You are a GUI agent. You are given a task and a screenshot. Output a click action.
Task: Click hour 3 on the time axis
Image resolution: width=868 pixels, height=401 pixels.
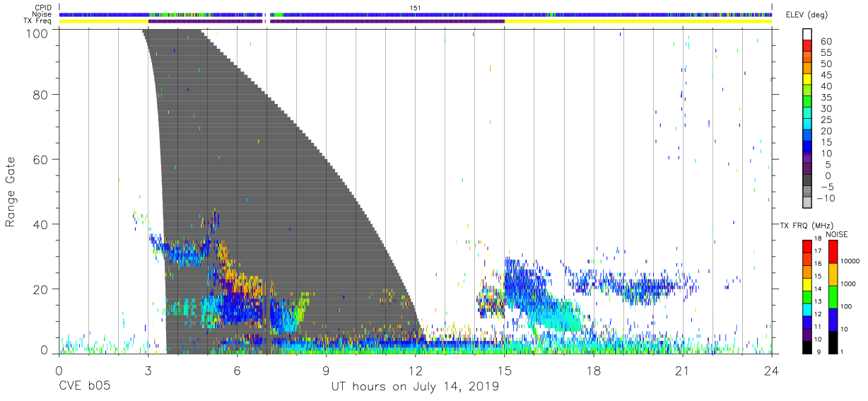pyautogui.click(x=148, y=371)
